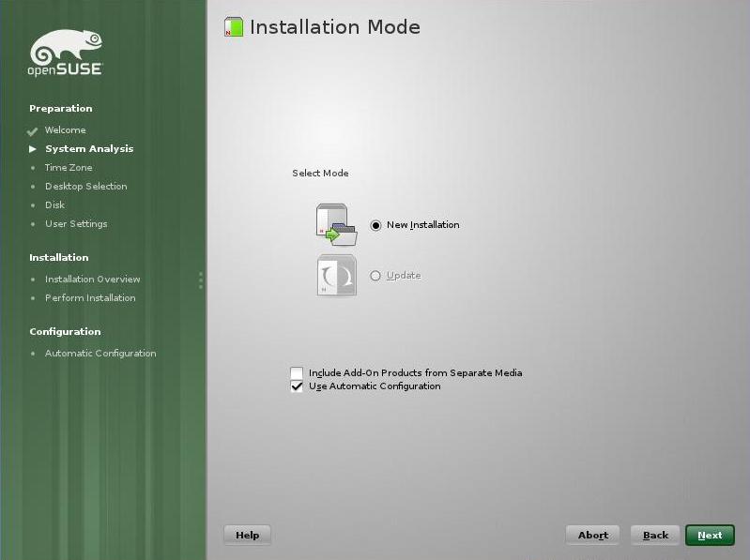The image size is (750, 560).
Task: Click the Desktop Selection step
Action: (86, 187)
